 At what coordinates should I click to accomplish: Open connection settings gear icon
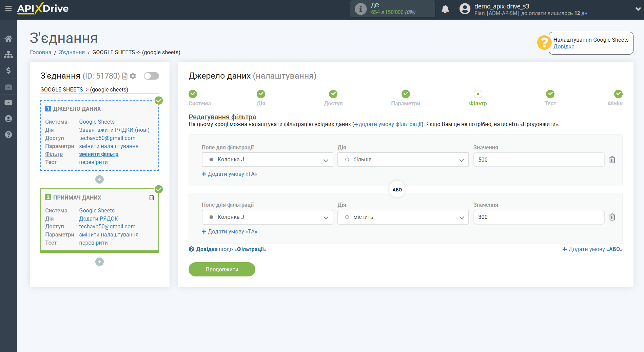click(133, 76)
